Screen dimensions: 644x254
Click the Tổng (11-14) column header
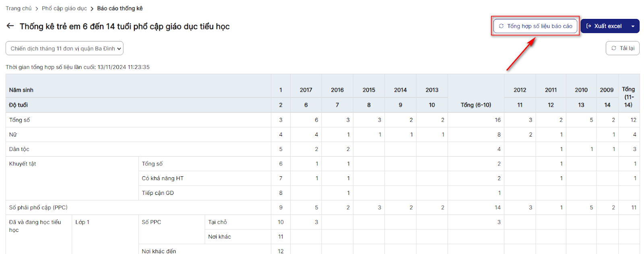tap(628, 97)
